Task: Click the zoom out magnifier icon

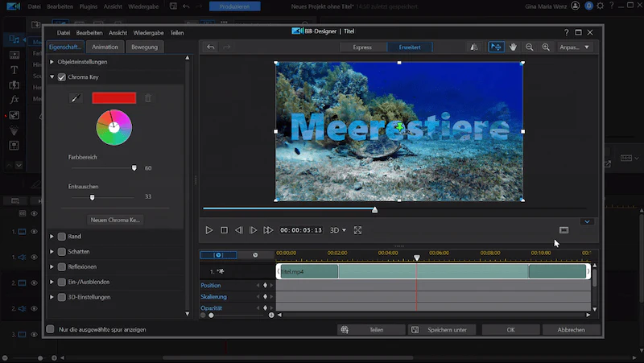Action: tap(530, 47)
